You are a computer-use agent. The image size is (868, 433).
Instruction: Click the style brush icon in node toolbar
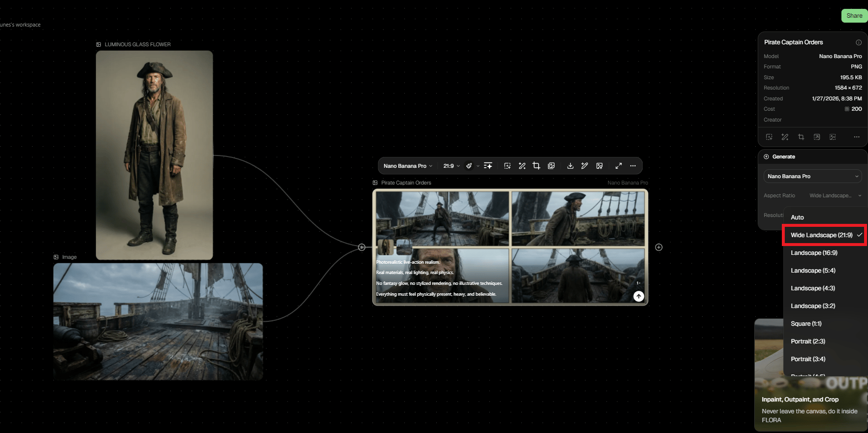469,166
